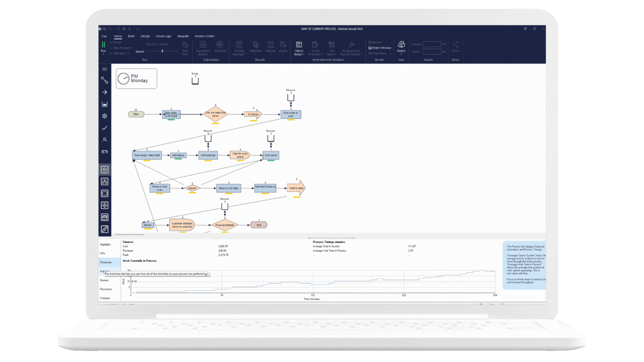This screenshot has height=362, width=644.
Task: Open the hamburger menu in sidebar
Action: (105, 69)
